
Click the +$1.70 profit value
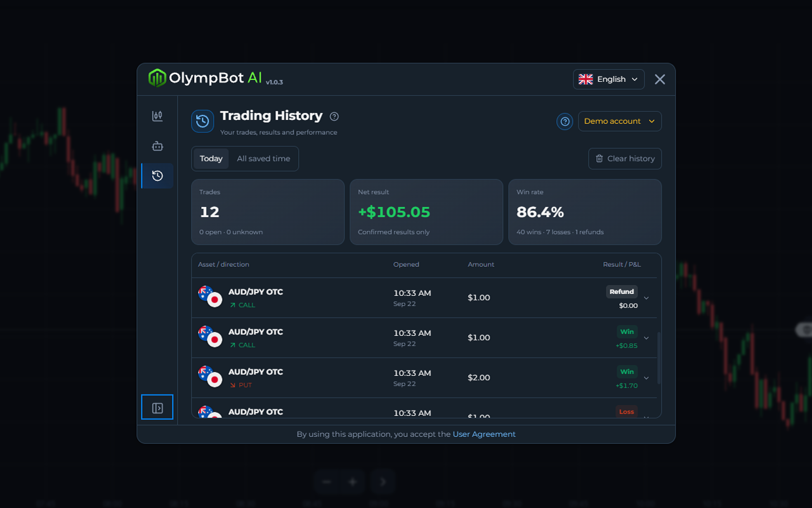pyautogui.click(x=627, y=385)
